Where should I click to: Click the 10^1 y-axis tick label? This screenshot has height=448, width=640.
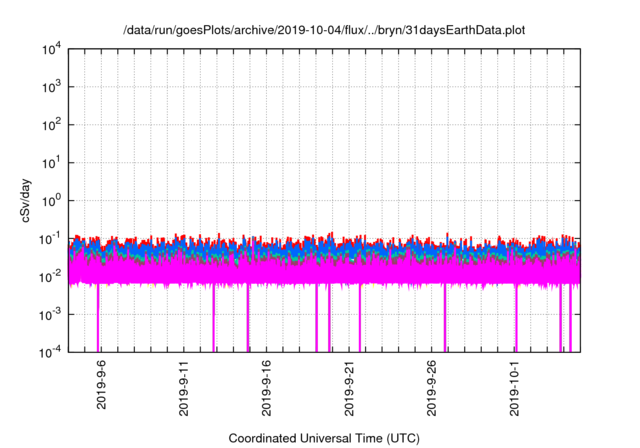(51, 162)
